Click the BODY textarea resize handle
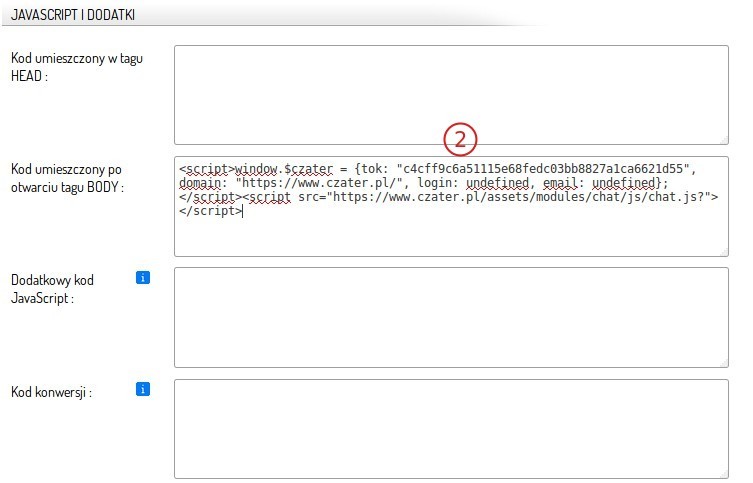The height and width of the screenshot is (483, 753). tap(724, 252)
